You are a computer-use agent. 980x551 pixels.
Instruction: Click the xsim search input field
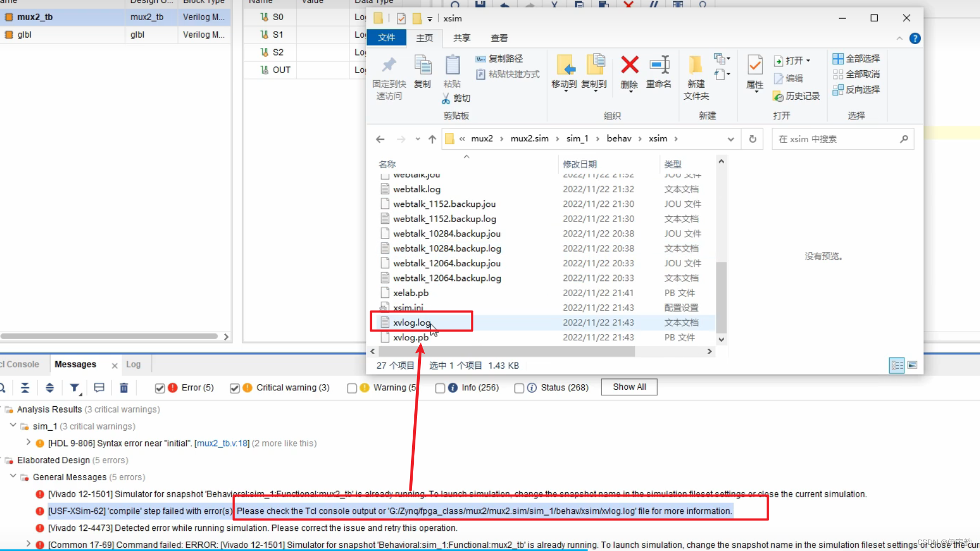click(836, 139)
